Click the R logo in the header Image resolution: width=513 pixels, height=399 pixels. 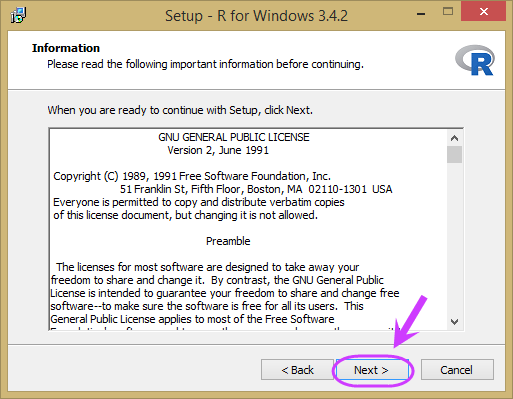tap(475, 61)
